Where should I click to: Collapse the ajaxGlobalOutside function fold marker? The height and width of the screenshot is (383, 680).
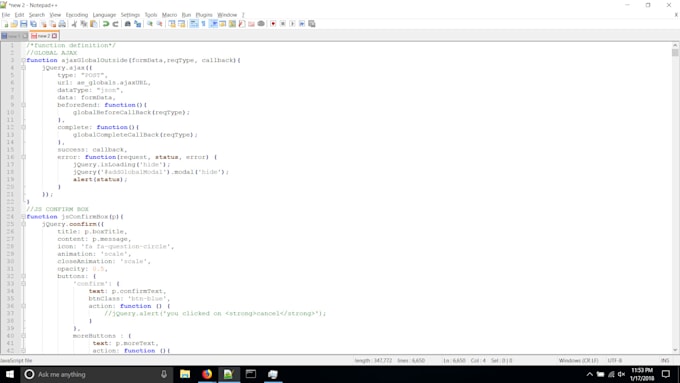coord(24,60)
